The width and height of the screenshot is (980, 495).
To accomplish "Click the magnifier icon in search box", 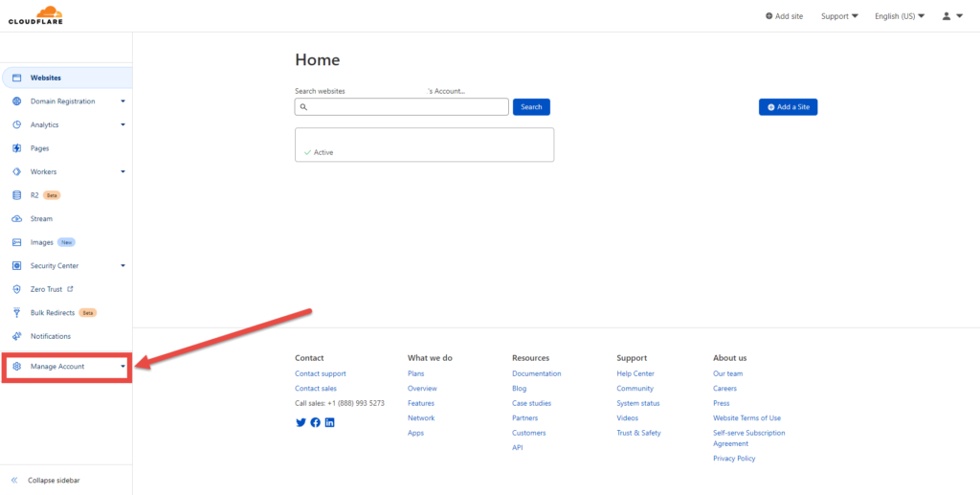I will [303, 107].
